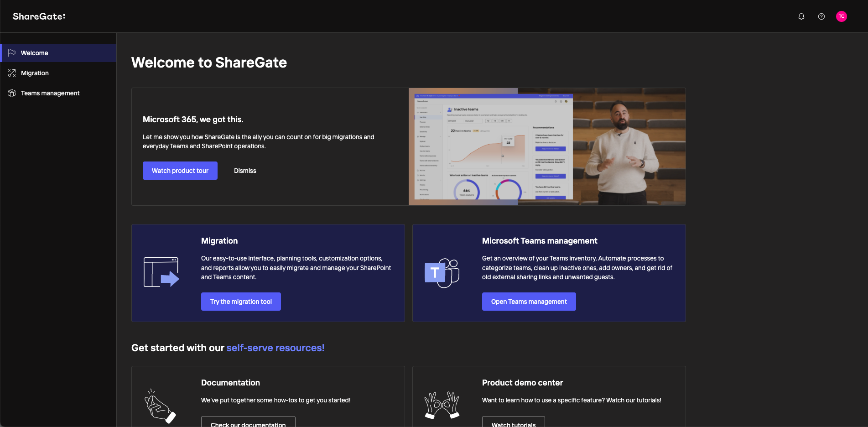Click the Product demo center card title

tap(522, 383)
